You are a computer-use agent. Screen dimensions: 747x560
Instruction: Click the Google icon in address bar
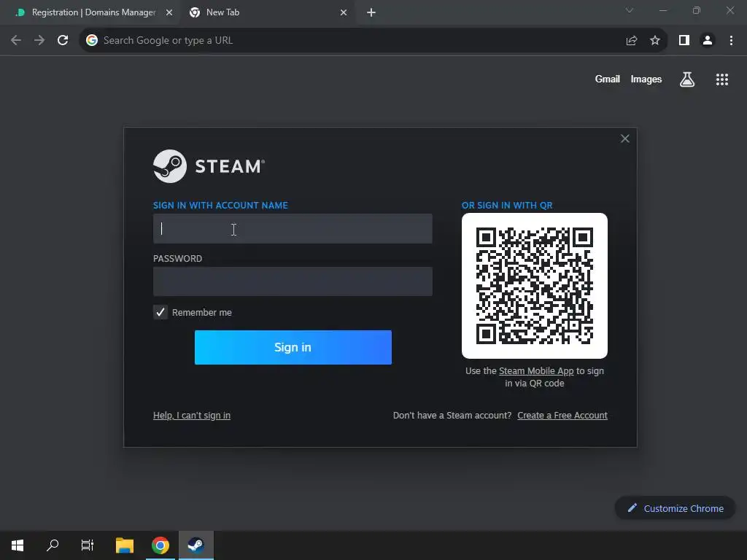(x=91, y=41)
